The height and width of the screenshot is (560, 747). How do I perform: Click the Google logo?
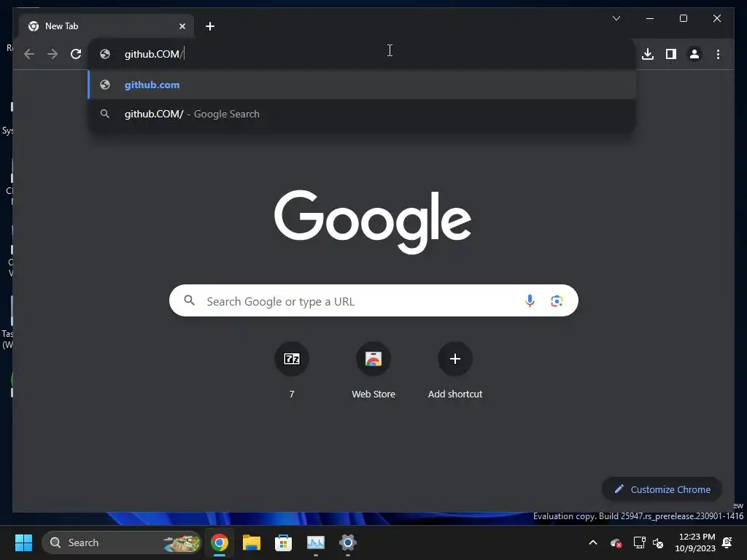[x=373, y=221]
